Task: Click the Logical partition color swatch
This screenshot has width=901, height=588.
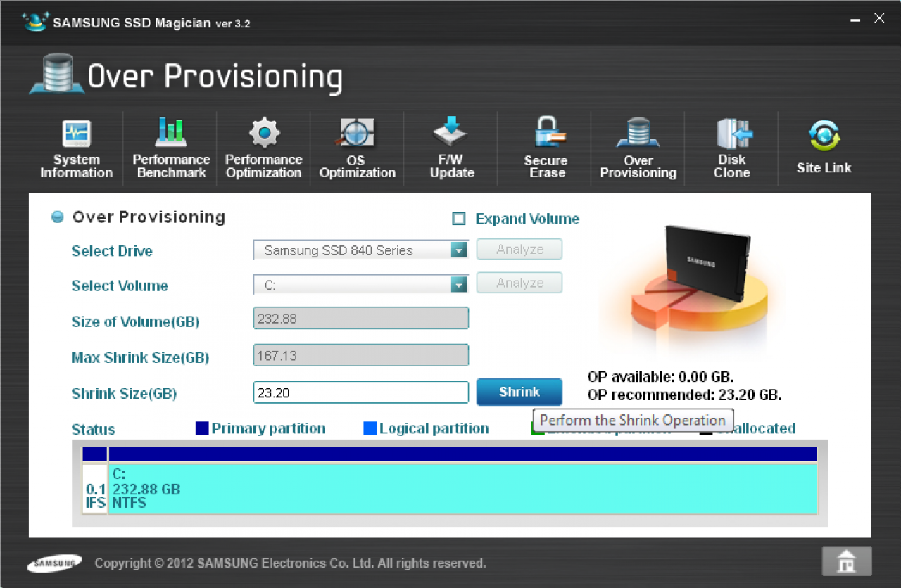Action: (370, 428)
